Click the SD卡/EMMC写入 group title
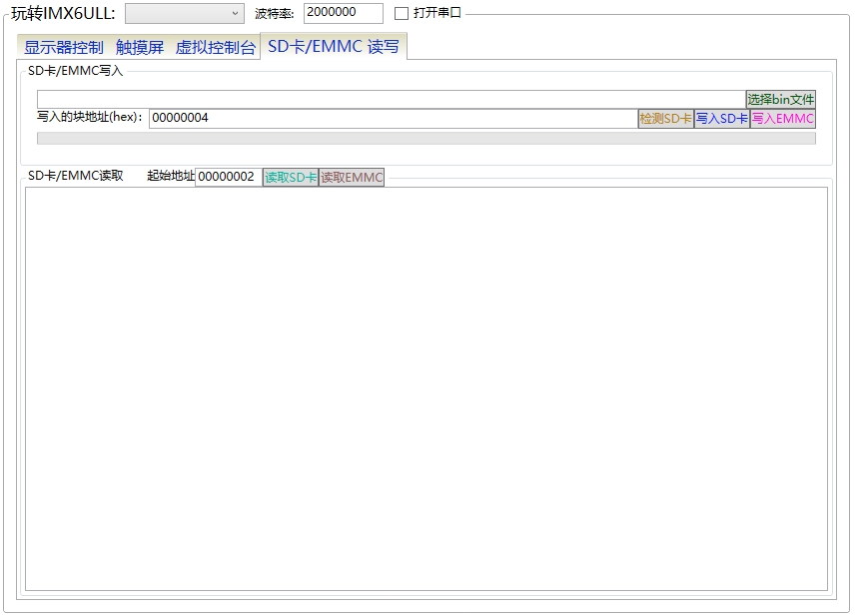The image size is (859, 616). click(x=76, y=71)
